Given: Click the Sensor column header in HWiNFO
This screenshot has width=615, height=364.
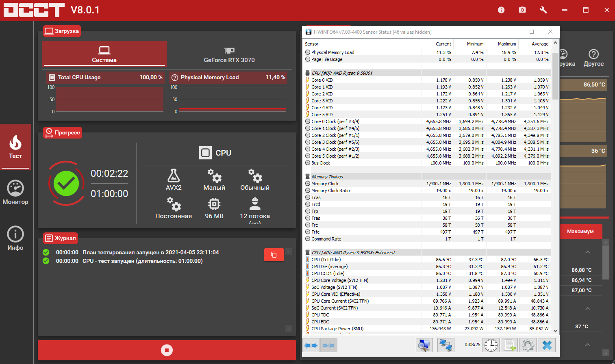Looking at the screenshot, I should 363,44.
